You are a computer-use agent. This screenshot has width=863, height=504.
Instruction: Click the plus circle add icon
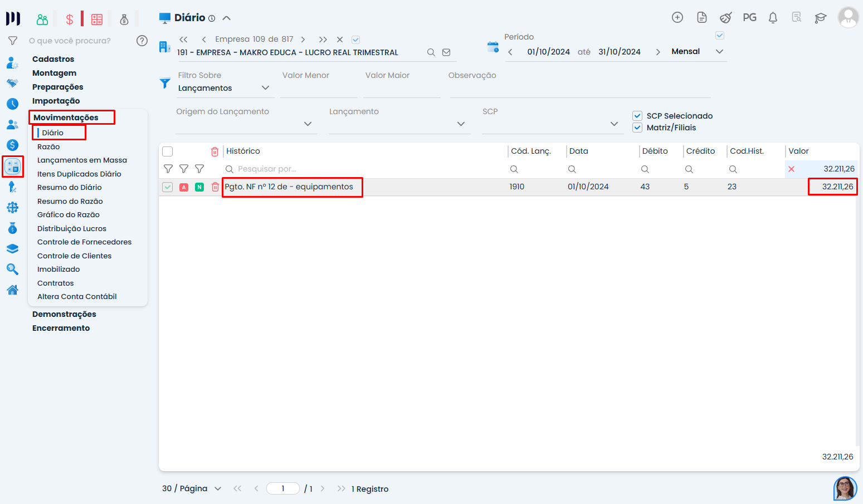[677, 18]
